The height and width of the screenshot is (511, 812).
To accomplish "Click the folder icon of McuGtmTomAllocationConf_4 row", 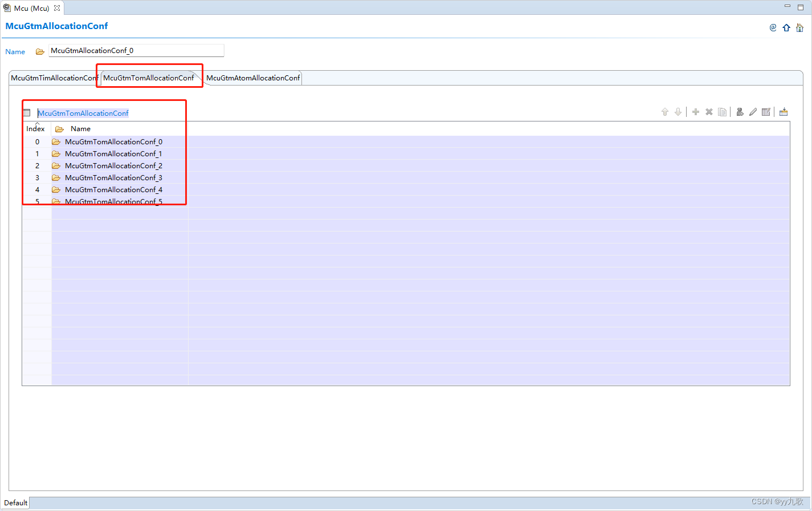I will click(56, 190).
